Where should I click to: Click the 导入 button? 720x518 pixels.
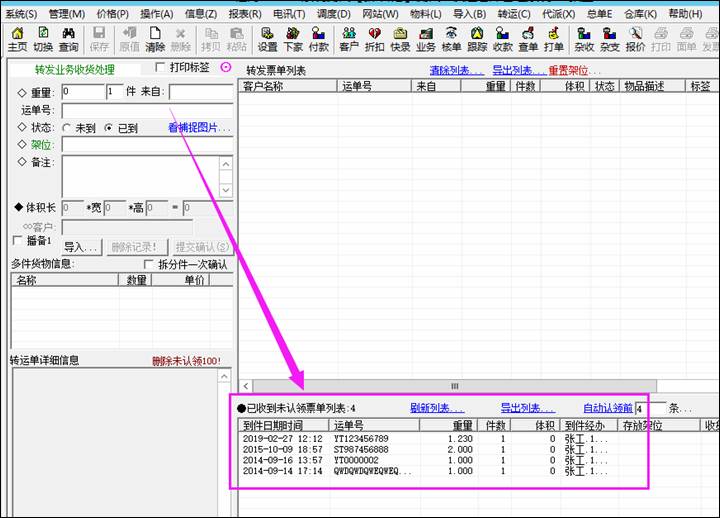point(82,247)
